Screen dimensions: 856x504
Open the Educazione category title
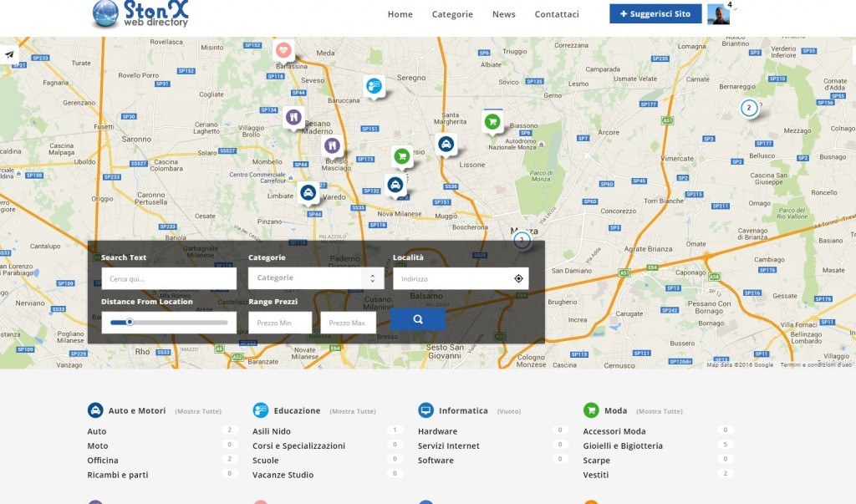[297, 410]
